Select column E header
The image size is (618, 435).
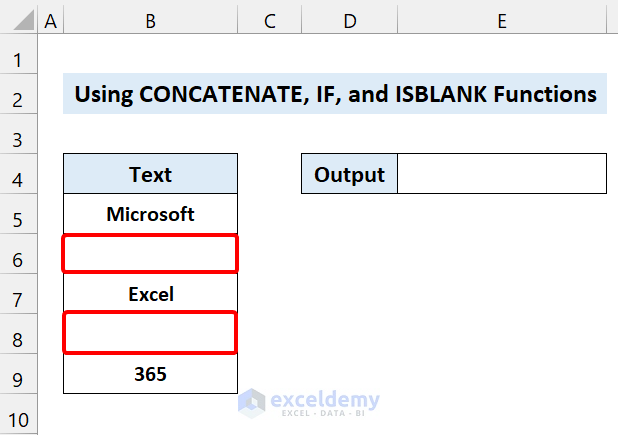tap(501, 20)
